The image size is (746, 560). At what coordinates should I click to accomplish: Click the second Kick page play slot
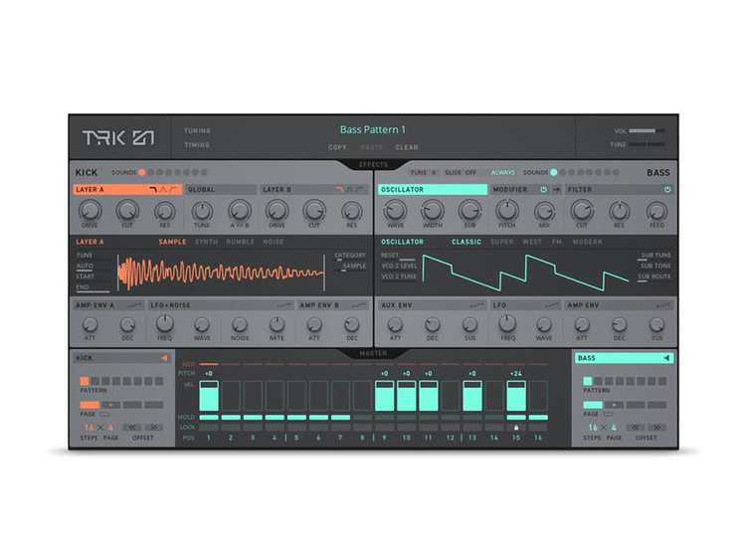point(110,405)
